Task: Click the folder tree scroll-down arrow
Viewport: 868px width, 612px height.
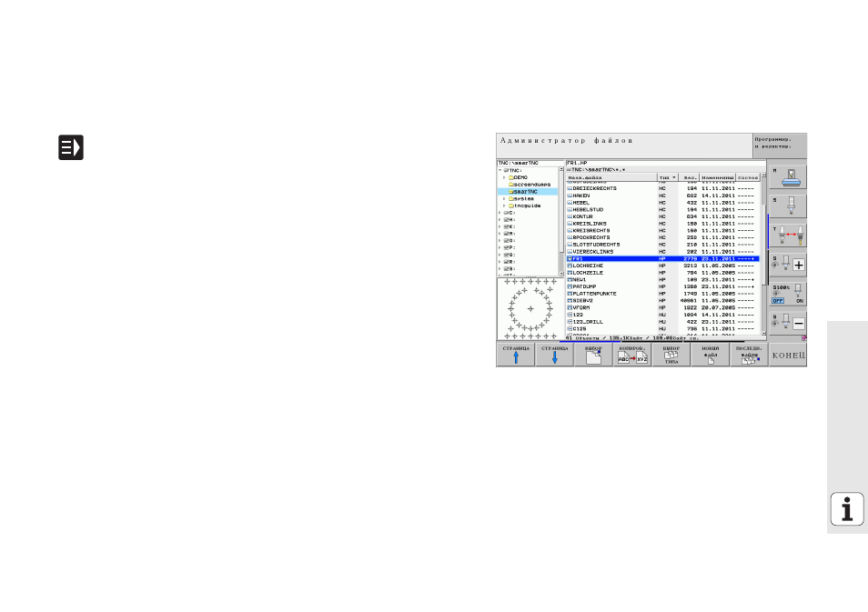Action: (x=561, y=274)
